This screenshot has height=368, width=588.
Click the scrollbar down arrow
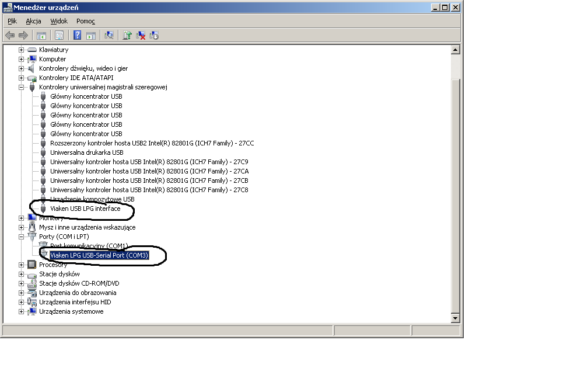[455, 318]
